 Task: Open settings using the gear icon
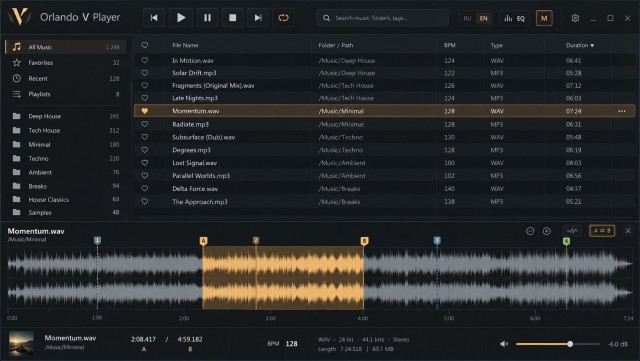(x=575, y=18)
